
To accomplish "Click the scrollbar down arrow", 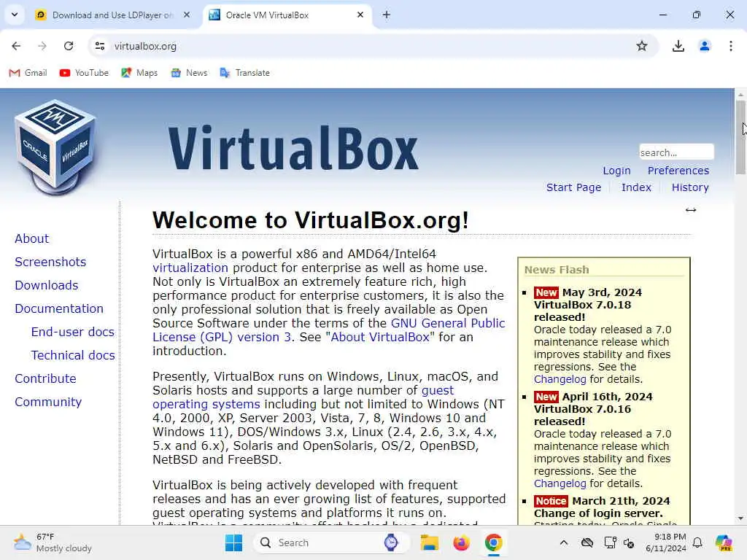I will click(740, 518).
